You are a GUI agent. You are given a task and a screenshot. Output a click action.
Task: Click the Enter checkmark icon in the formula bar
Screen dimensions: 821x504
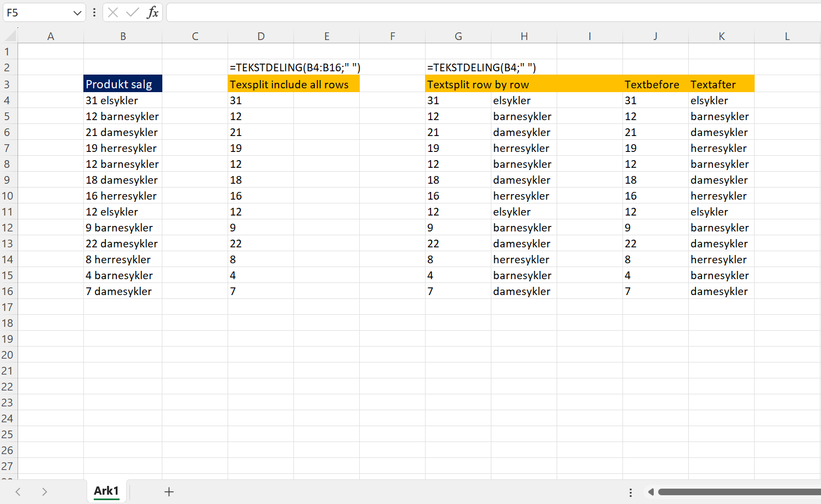click(133, 12)
